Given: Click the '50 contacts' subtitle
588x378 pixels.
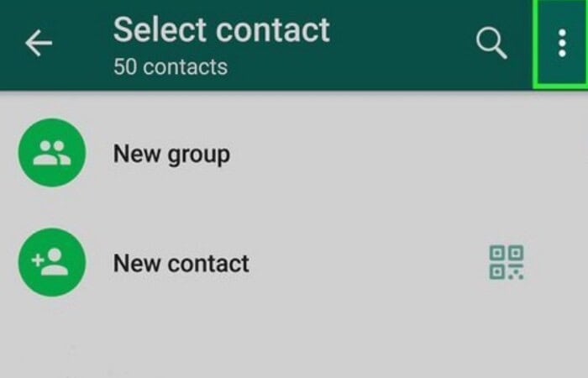Looking at the screenshot, I should click(171, 66).
